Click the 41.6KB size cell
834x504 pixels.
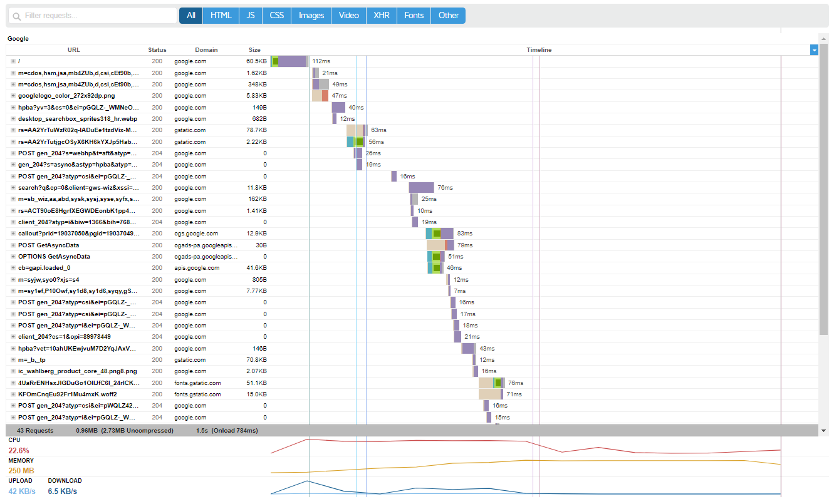[x=256, y=268]
